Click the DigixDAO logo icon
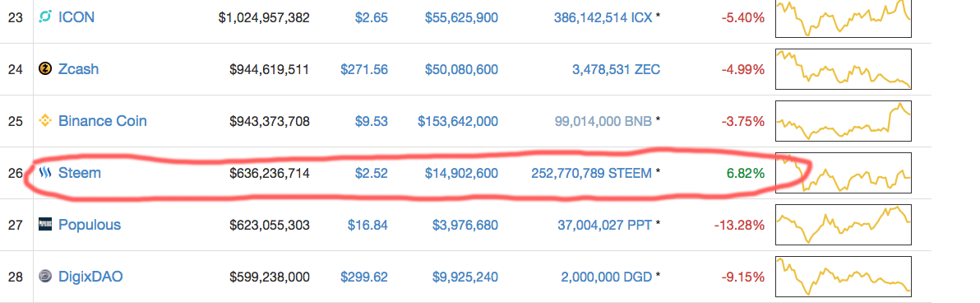This screenshot has width=980, height=303. [44, 276]
